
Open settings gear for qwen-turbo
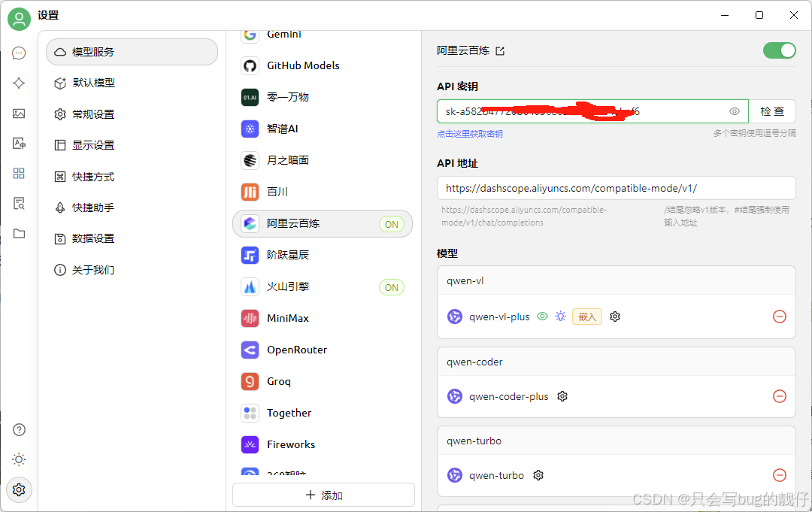click(538, 474)
